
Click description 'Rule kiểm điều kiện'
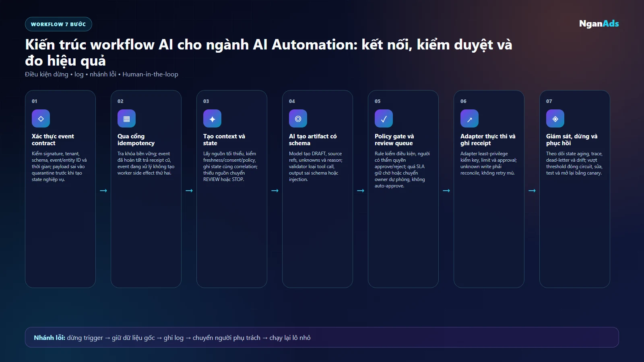click(402, 170)
